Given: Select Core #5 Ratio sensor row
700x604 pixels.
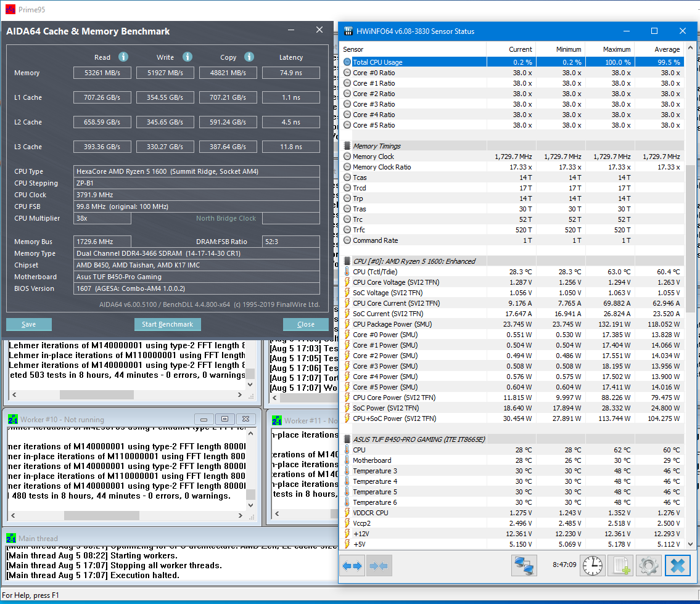Looking at the screenshot, I should pos(513,125).
